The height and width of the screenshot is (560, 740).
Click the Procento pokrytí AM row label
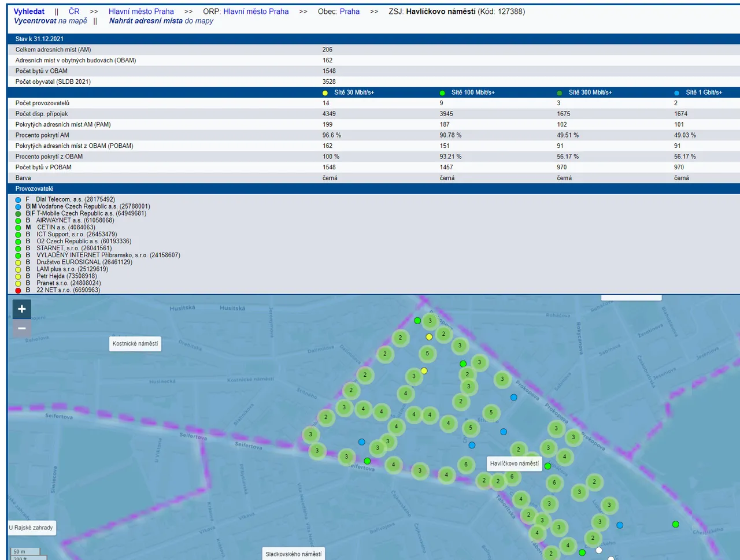42,135
